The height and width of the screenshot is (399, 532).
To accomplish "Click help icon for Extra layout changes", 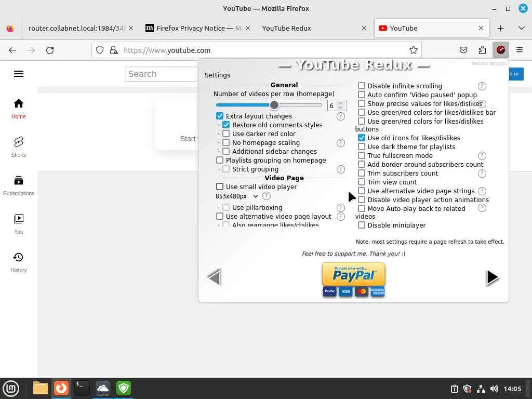I will (x=341, y=116).
